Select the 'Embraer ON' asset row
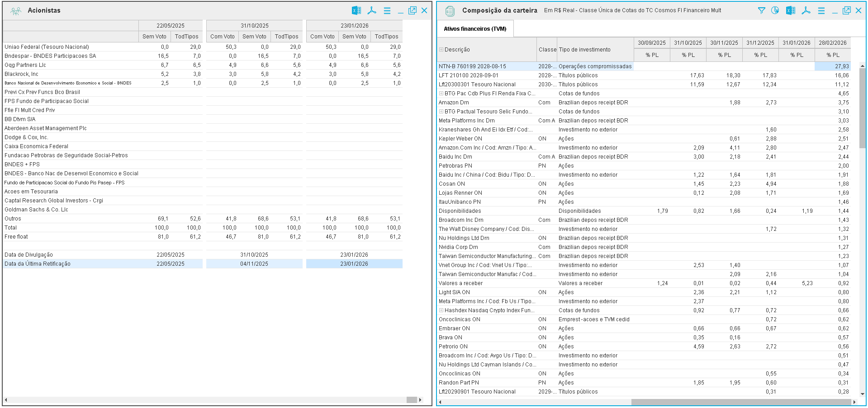 coord(644,328)
